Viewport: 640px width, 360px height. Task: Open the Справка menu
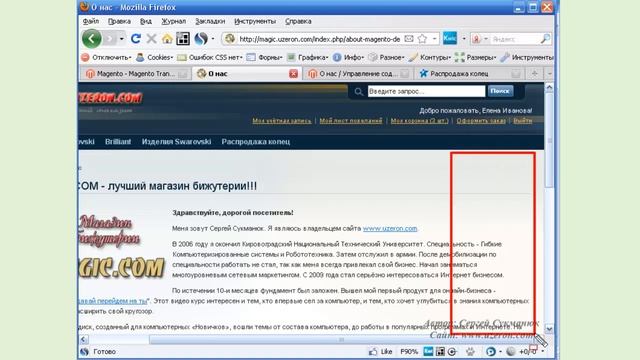point(298,21)
